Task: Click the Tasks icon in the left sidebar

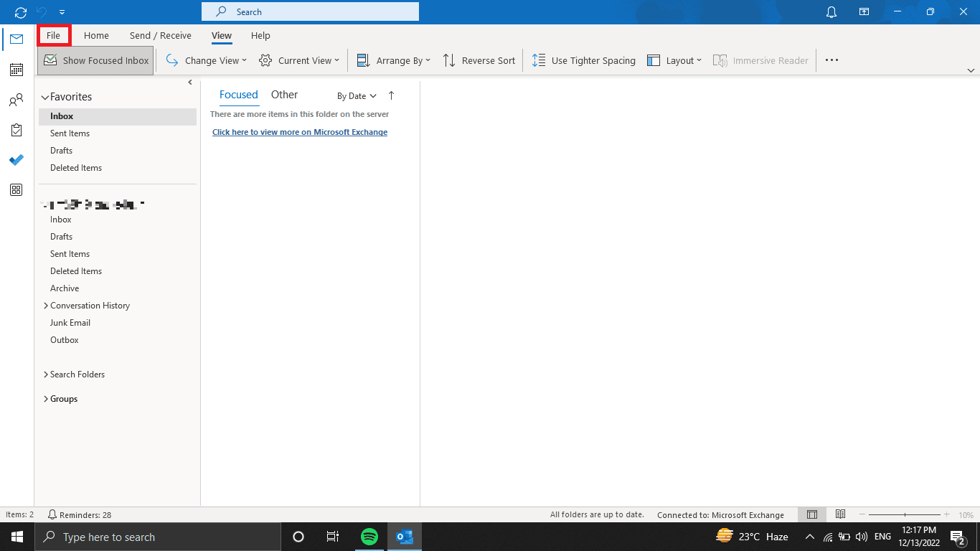Action: click(x=16, y=130)
